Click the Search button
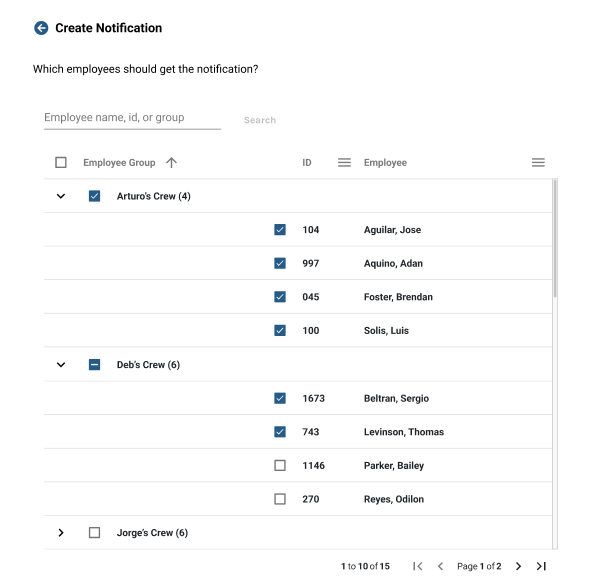 (x=260, y=120)
